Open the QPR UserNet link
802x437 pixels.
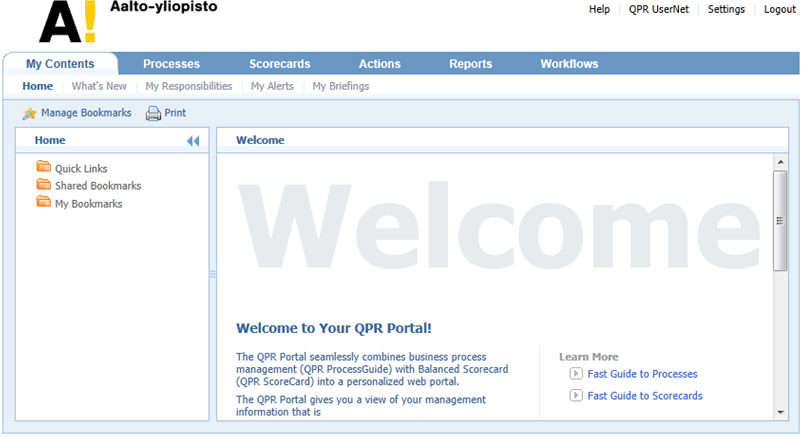click(x=659, y=9)
